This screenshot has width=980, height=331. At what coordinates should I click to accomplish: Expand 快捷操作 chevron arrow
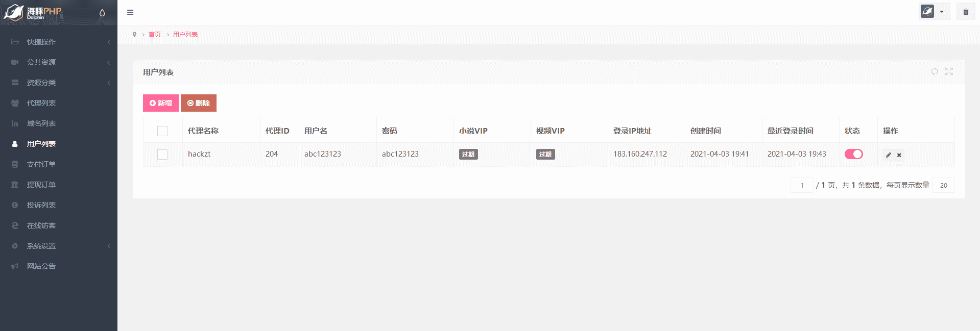pos(109,42)
